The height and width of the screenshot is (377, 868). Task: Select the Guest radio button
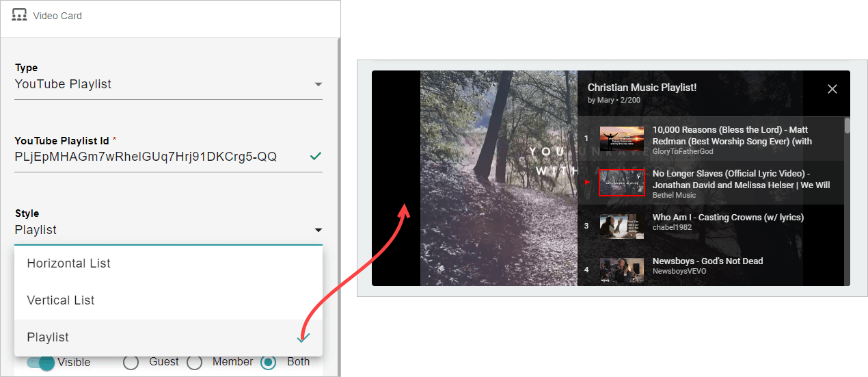click(131, 363)
